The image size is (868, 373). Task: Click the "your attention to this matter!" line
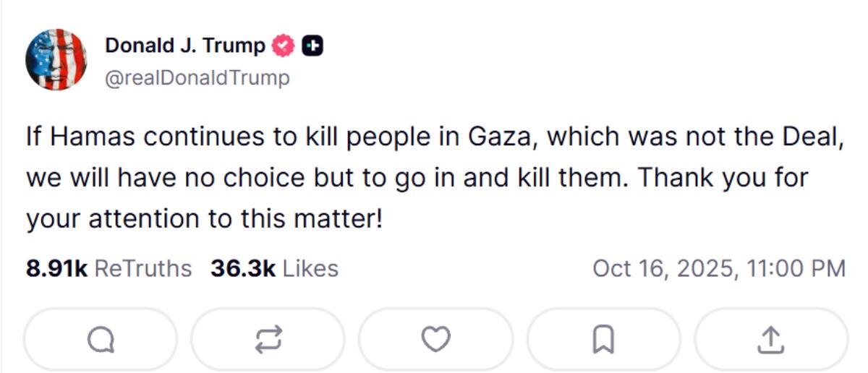204,218
